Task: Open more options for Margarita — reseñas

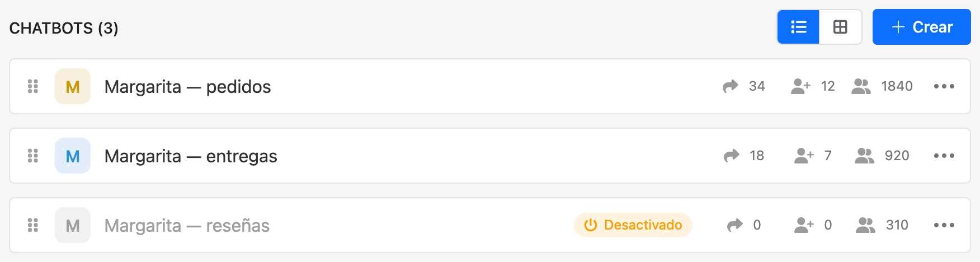Action: click(944, 225)
